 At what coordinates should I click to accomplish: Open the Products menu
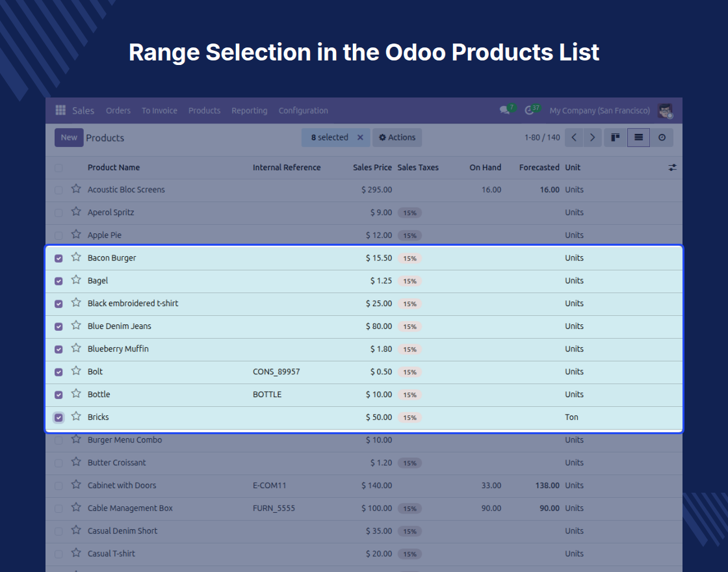[204, 110]
